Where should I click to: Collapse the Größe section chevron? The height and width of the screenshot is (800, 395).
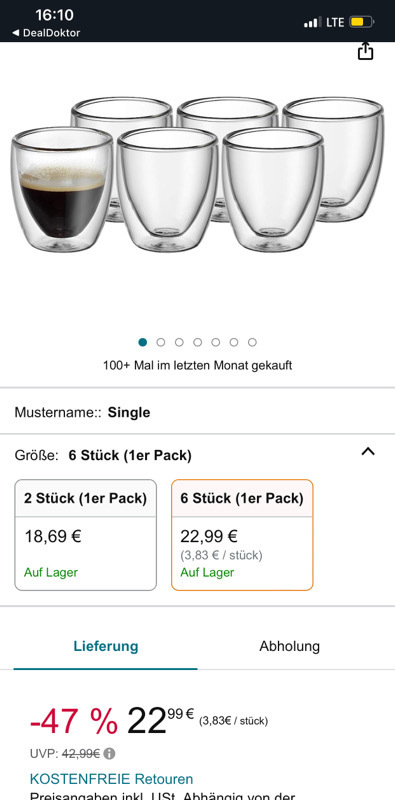coord(368,451)
